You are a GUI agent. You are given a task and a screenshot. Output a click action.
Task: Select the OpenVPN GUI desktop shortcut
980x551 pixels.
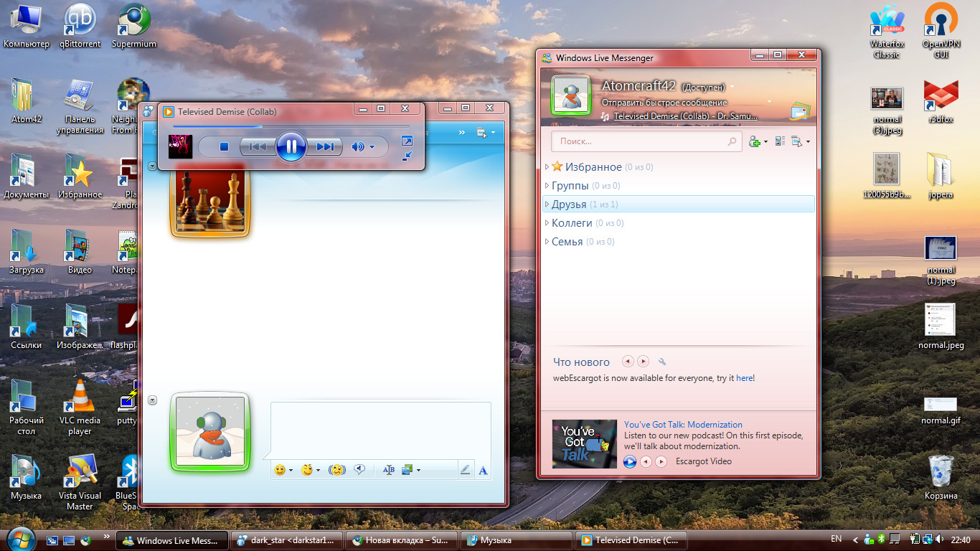click(941, 32)
